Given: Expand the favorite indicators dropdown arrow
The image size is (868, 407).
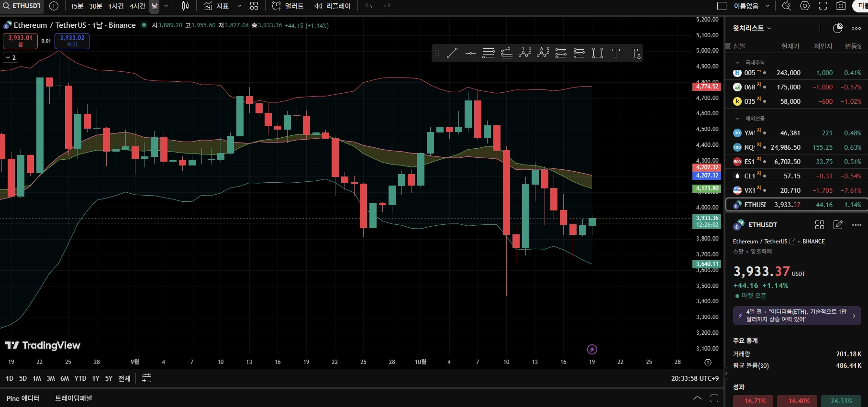Looking at the screenshot, I should (x=239, y=6).
